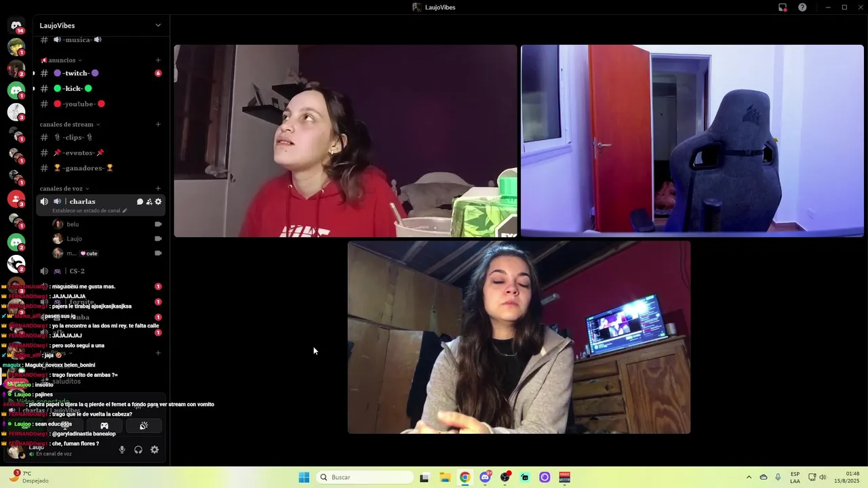Image resolution: width=868 pixels, height=488 pixels.
Task: Collapse canales de stream category
Action: tap(70, 124)
